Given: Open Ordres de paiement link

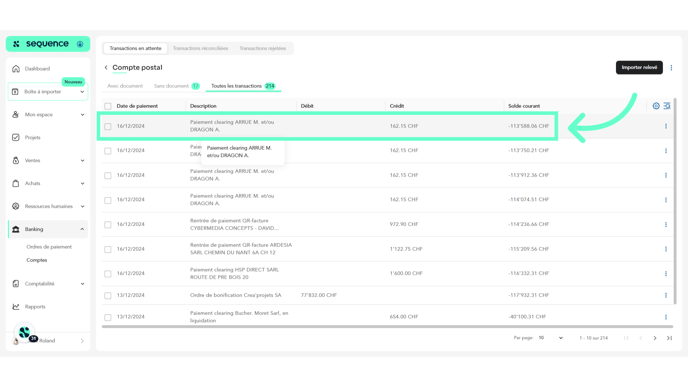Looking at the screenshot, I should point(49,247).
